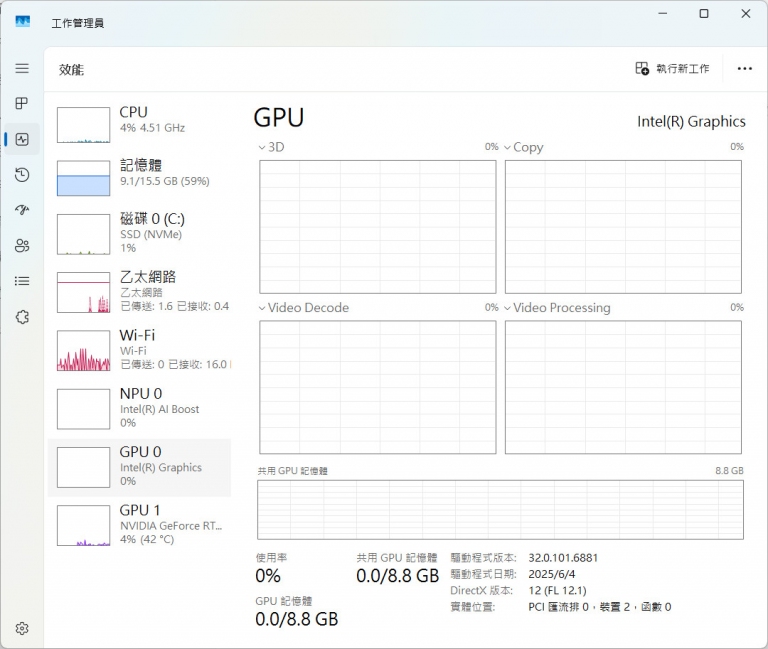Image resolution: width=768 pixels, height=649 pixels.
Task: Open the Processes page icon
Action: tap(22, 104)
